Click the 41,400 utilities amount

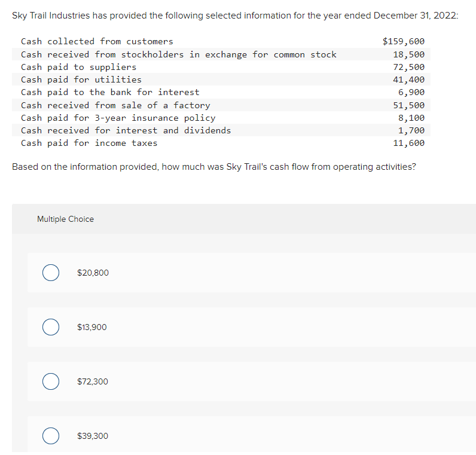[408, 80]
